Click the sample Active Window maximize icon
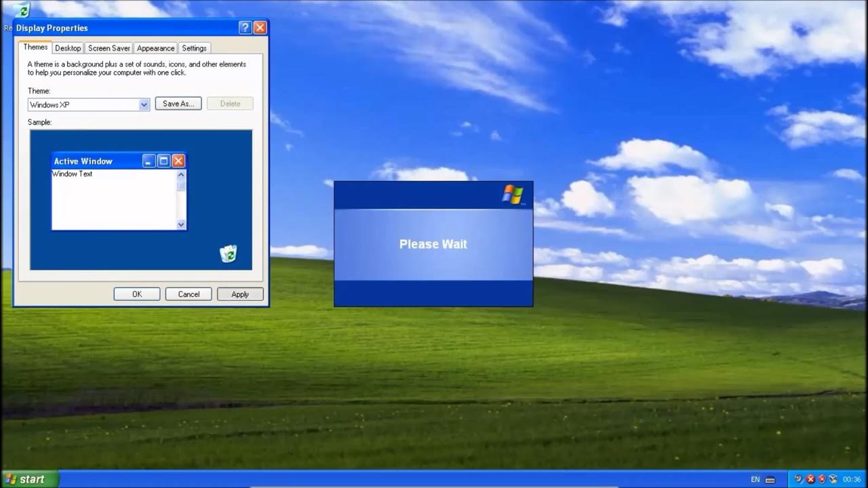Viewport: 868px width, 488px height. [x=163, y=161]
